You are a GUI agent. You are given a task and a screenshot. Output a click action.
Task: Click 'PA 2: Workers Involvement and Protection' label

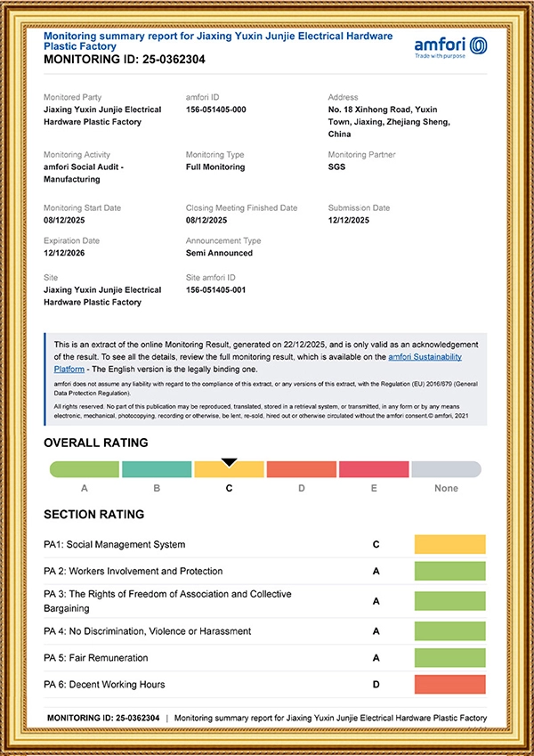(133, 571)
